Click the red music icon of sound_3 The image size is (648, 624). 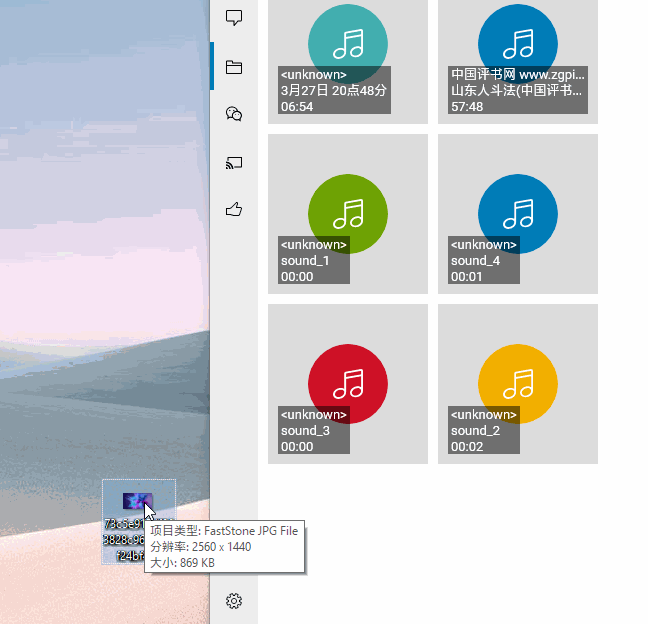tap(348, 383)
